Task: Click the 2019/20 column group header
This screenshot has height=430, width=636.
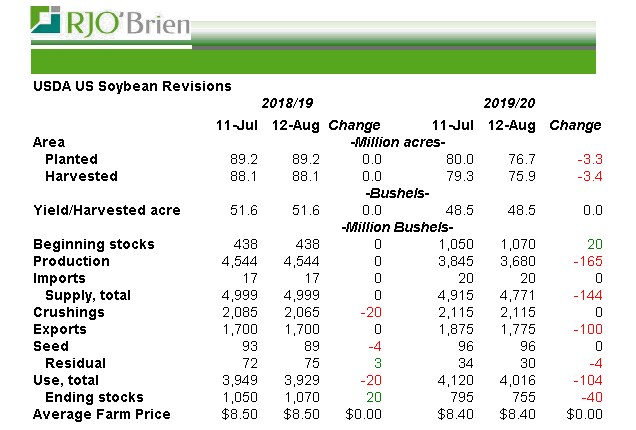Action: (x=510, y=104)
